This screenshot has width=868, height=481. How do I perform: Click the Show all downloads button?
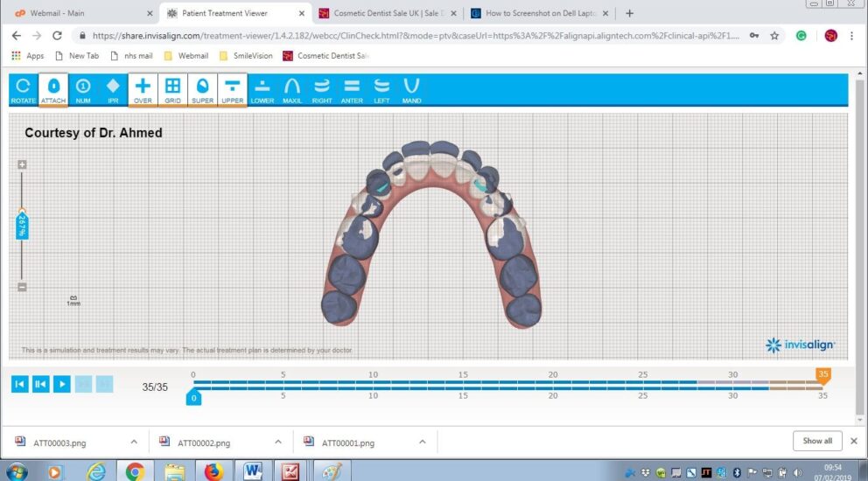[817, 441]
